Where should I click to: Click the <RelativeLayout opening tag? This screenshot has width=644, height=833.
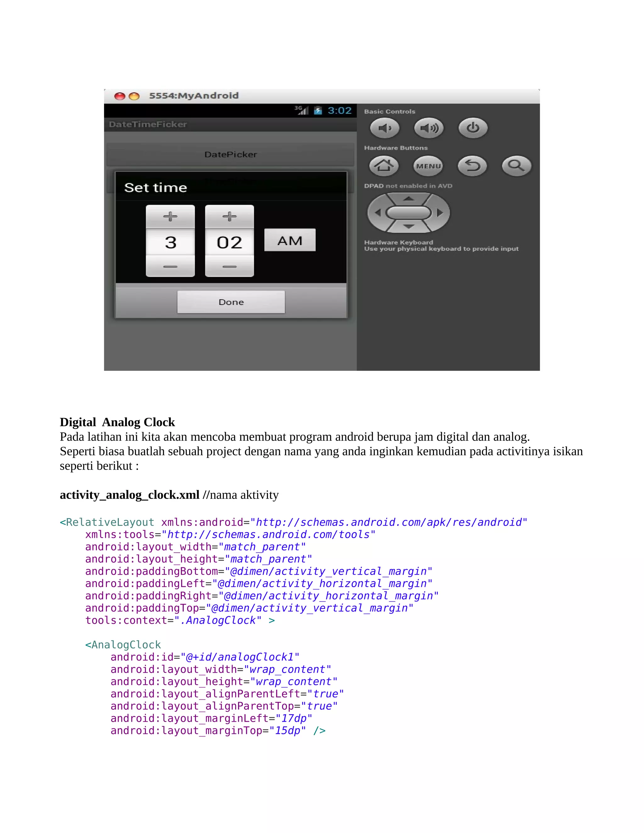pos(107,522)
